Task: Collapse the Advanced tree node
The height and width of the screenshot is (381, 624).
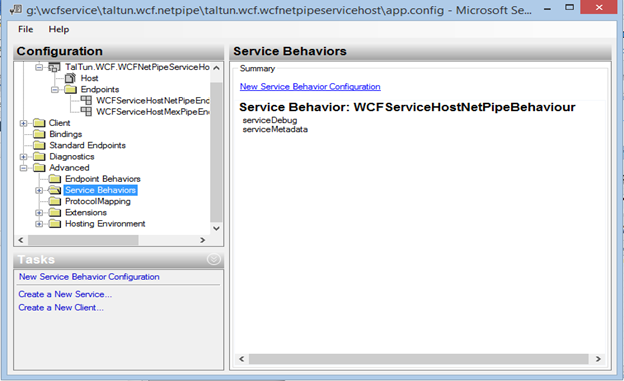Action: 23,168
